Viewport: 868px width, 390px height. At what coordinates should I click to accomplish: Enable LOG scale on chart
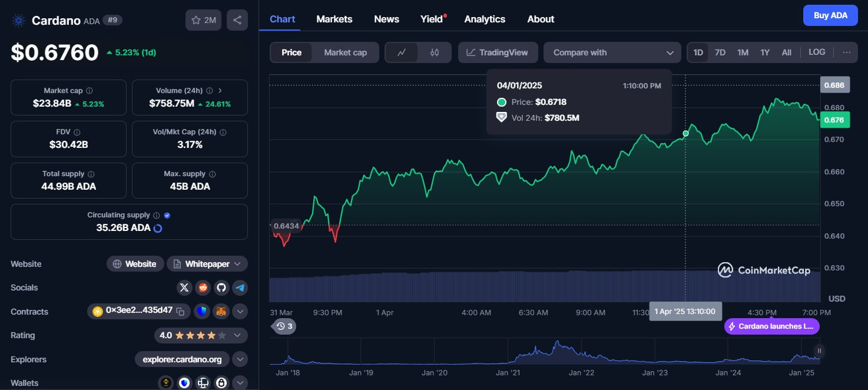[817, 52]
